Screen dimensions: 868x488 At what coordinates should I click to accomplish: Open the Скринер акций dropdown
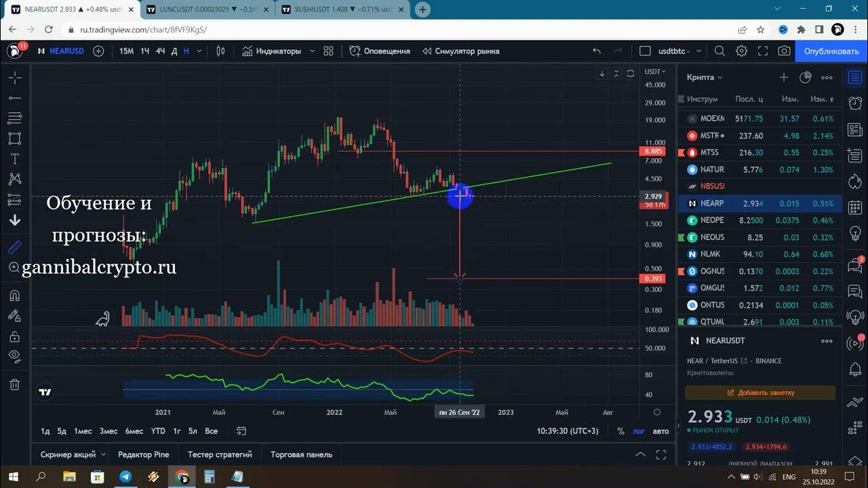click(73, 454)
